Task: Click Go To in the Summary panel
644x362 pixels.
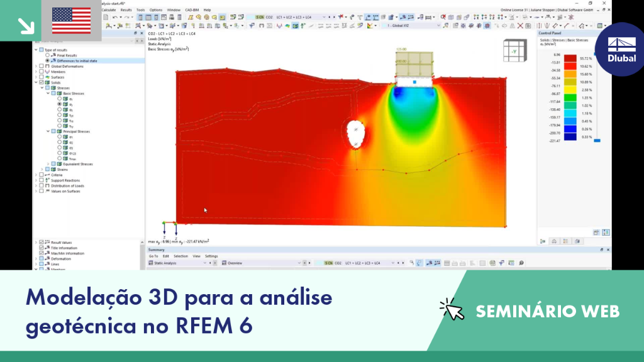Action: click(153, 256)
